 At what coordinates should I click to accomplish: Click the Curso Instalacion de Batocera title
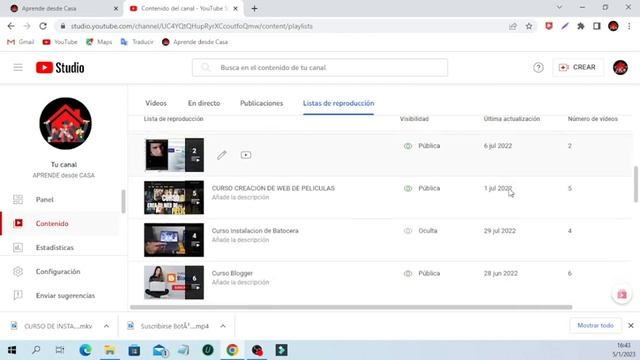(255, 231)
